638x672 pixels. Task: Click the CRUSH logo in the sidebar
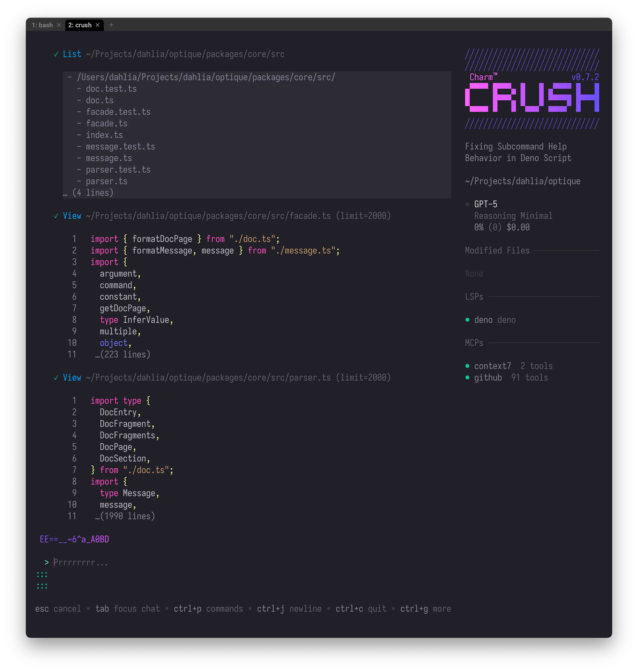point(532,98)
